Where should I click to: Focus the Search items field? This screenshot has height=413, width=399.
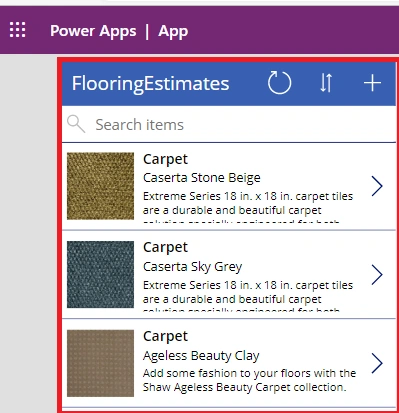point(229,125)
